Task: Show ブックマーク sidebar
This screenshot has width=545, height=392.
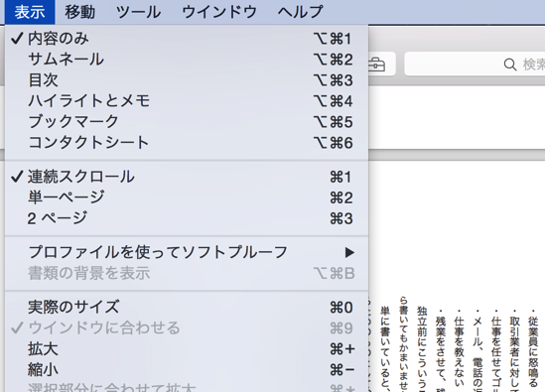Action: (x=187, y=122)
